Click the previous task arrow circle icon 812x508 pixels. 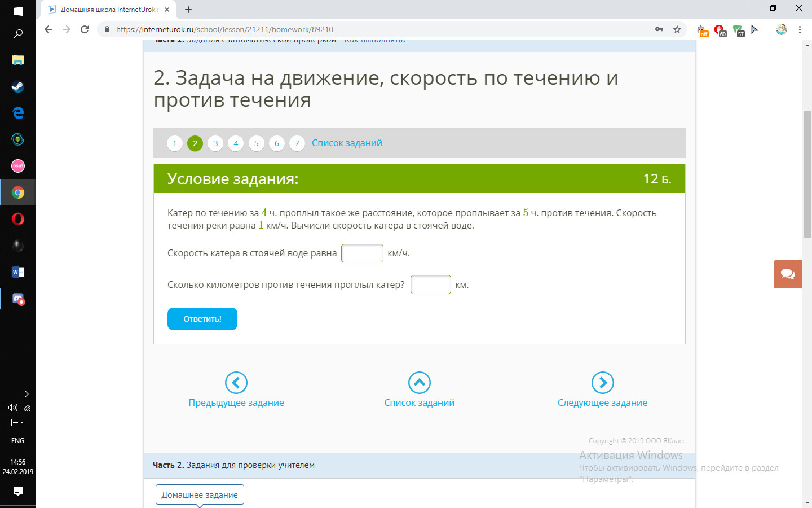click(236, 383)
